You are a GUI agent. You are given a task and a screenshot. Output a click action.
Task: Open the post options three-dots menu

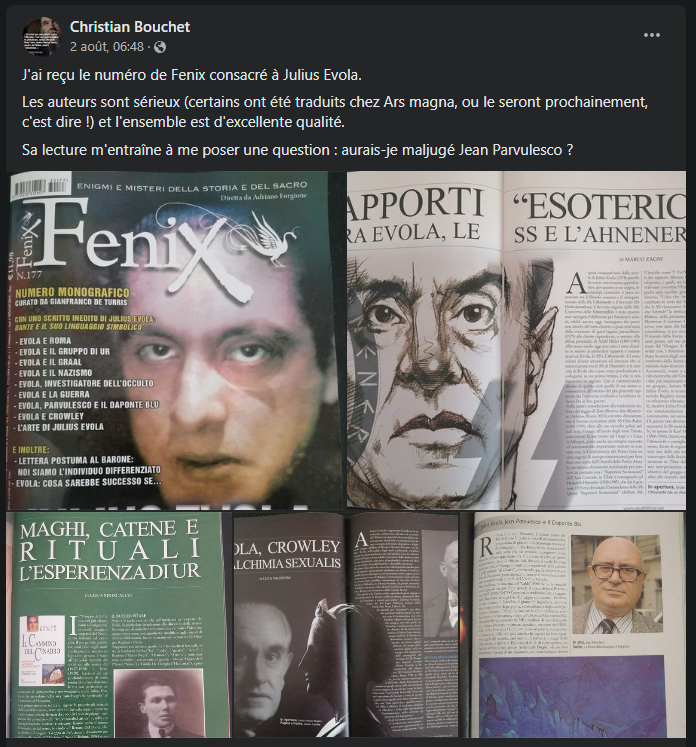pyautogui.click(x=651, y=35)
